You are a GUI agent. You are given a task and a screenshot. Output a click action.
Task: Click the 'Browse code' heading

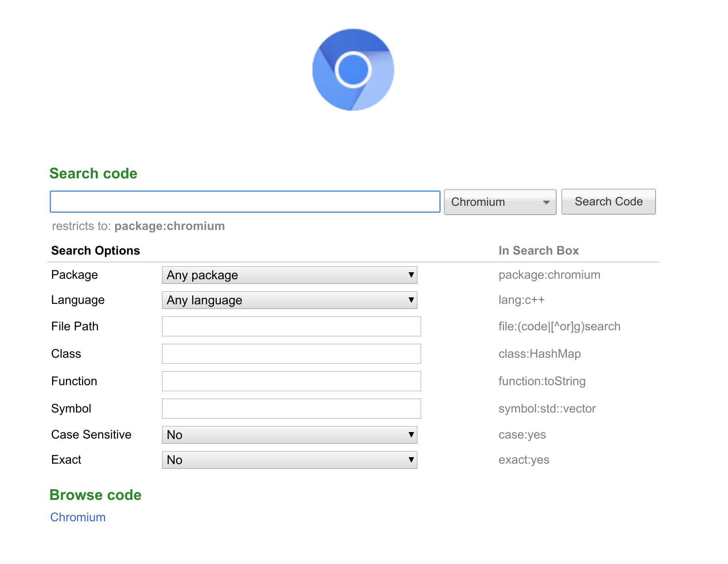[x=95, y=495]
